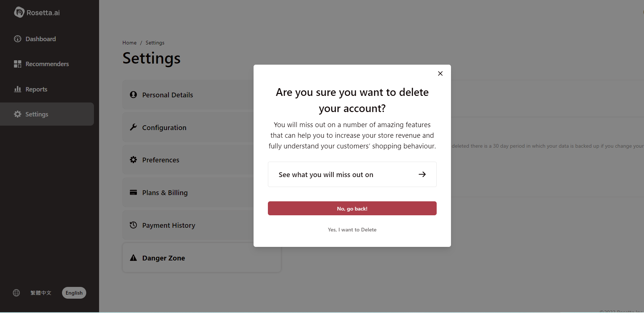Click the Danger Zone warning triangle icon
This screenshot has width=644, height=313.
point(134,258)
